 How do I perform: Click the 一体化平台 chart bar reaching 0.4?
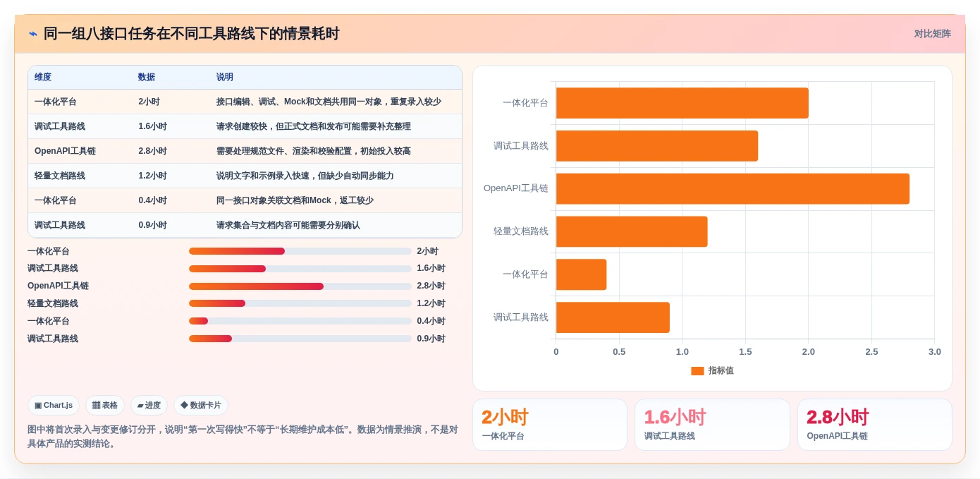click(x=582, y=274)
